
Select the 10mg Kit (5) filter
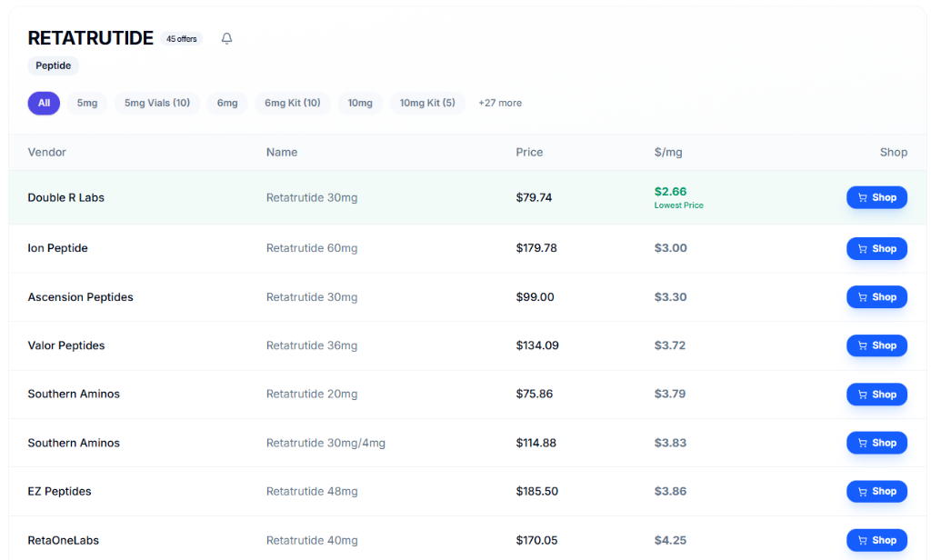coord(427,103)
